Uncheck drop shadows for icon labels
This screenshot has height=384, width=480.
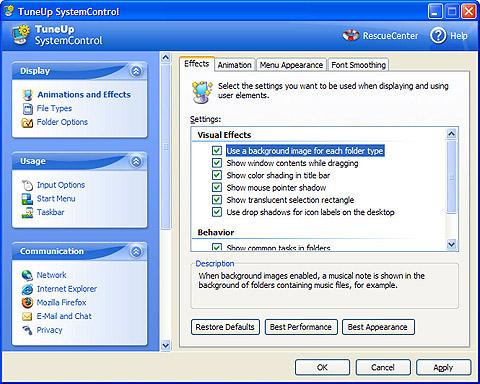pyautogui.click(x=217, y=212)
